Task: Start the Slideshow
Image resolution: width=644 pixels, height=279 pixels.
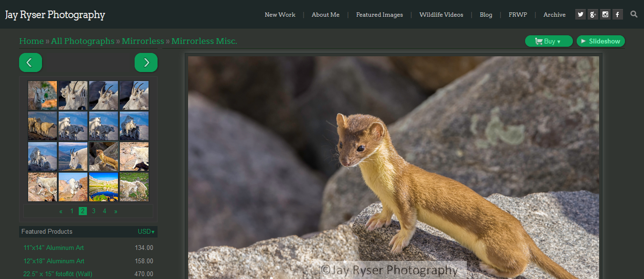Action: pos(601,41)
